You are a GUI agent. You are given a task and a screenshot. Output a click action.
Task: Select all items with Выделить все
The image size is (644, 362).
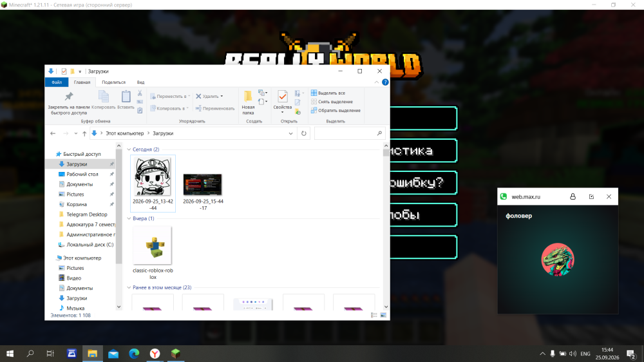coord(328,93)
